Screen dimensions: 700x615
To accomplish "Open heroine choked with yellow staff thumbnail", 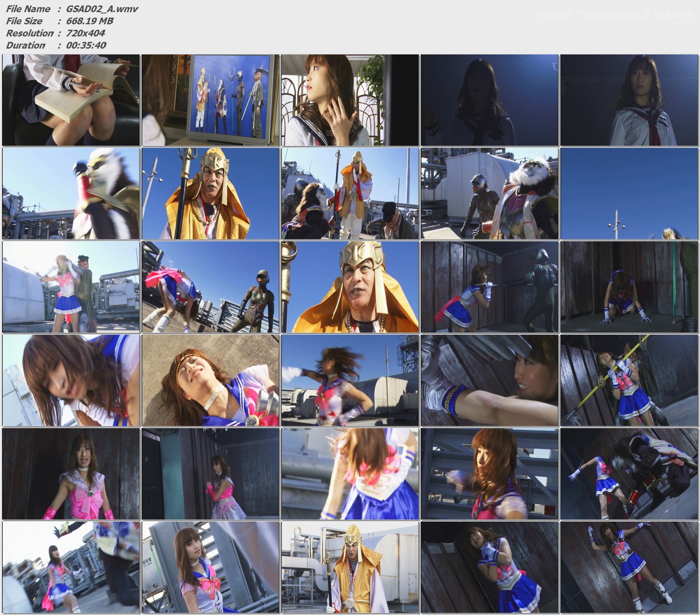I will [629, 380].
